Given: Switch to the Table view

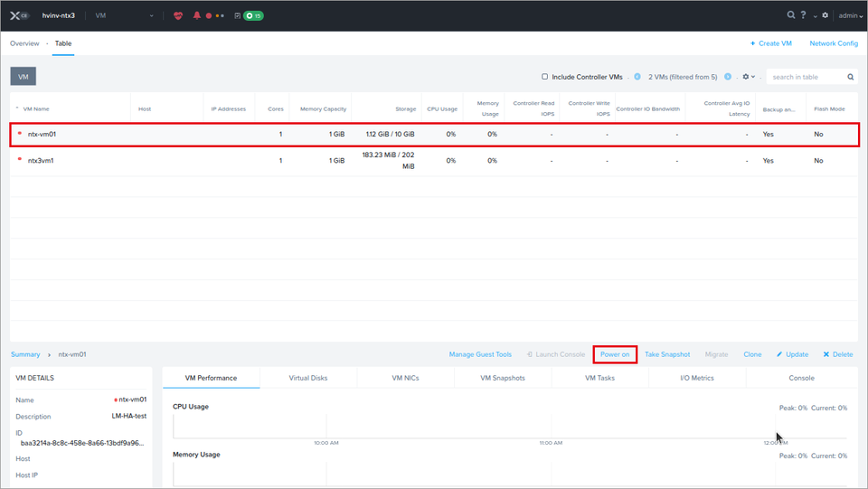Looking at the screenshot, I should 63,43.
